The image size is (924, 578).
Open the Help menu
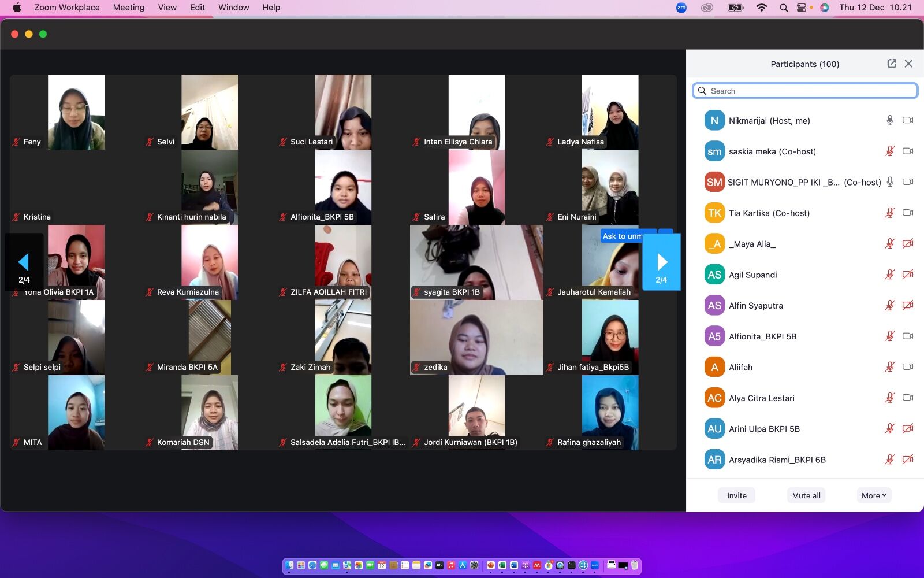[271, 8]
